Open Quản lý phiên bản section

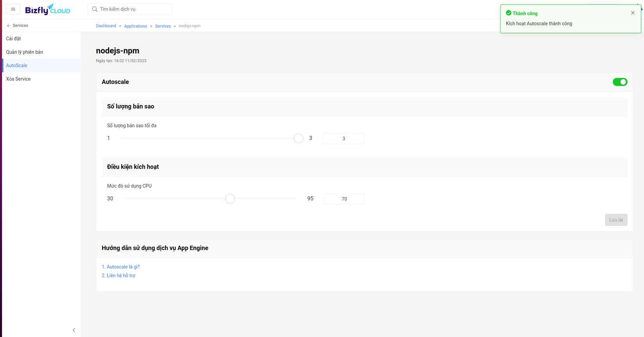coord(25,52)
